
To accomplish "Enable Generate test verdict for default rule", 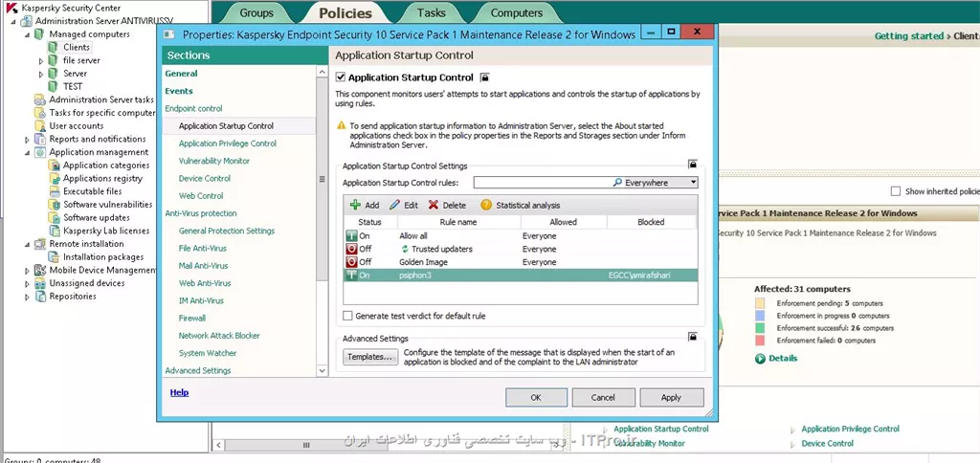I will coord(347,317).
